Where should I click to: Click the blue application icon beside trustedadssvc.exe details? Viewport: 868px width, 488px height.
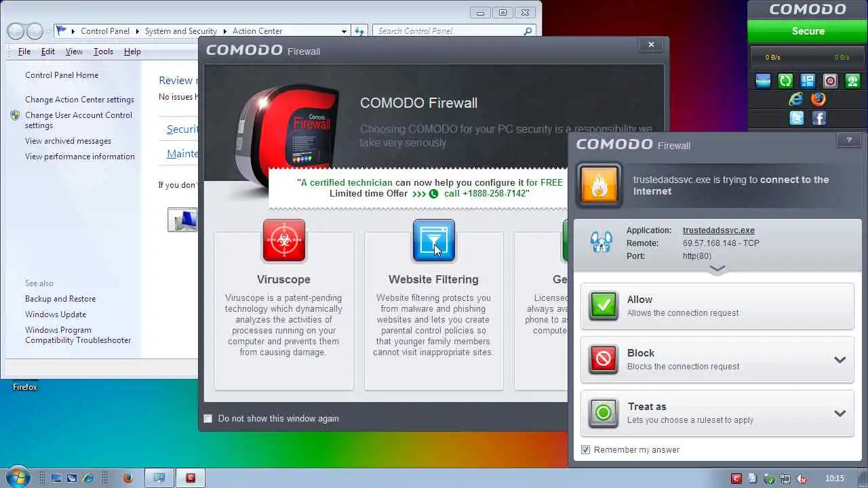(601, 242)
